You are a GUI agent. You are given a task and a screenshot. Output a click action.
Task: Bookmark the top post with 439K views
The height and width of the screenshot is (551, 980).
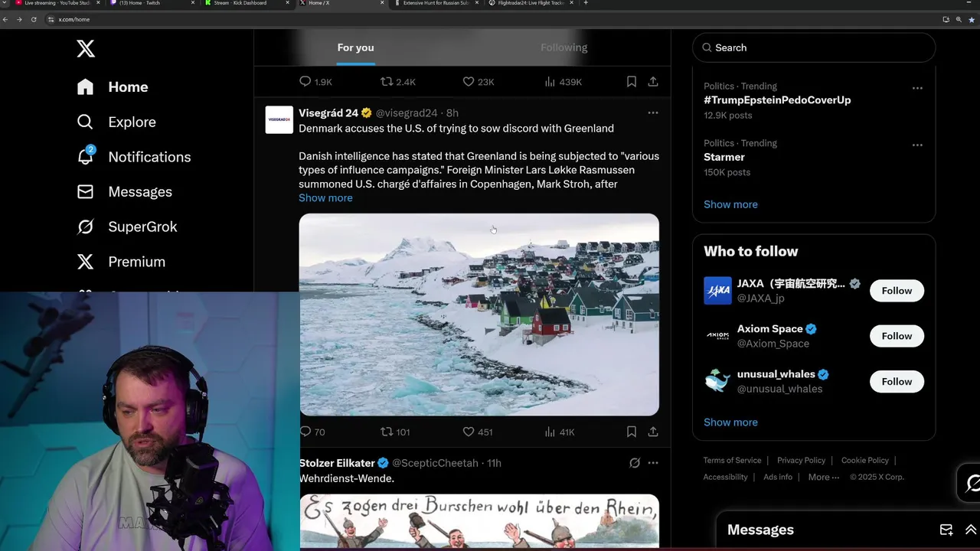click(x=632, y=81)
